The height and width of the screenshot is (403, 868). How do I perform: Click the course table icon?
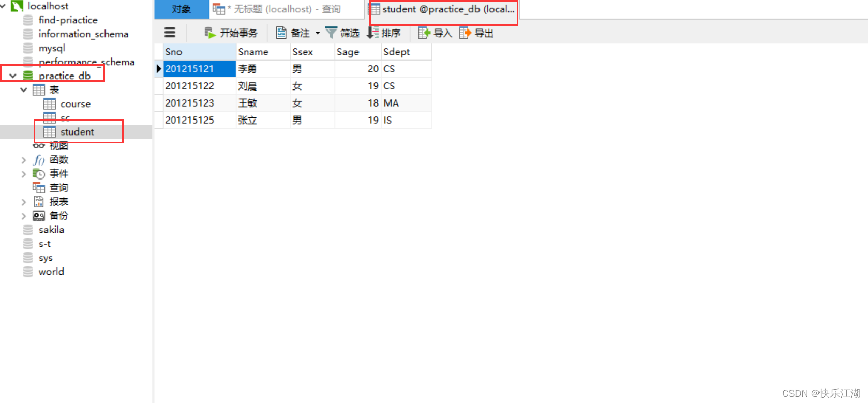click(50, 104)
